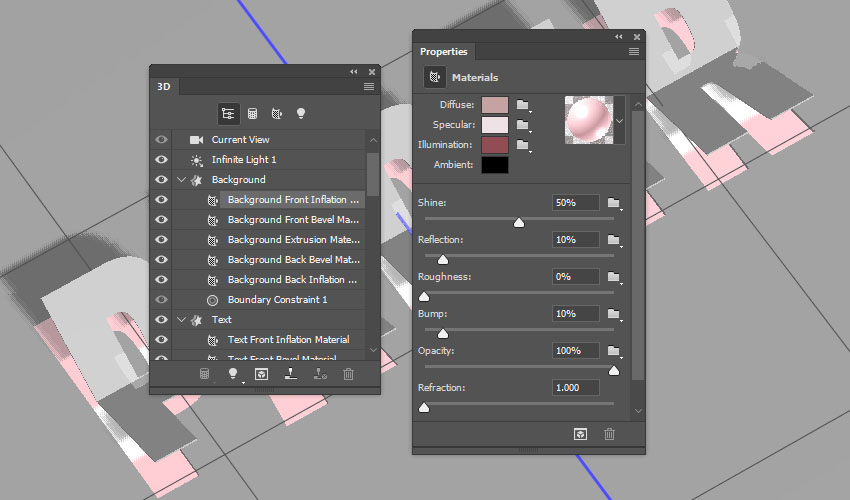Hide the Background mesh

pyautogui.click(x=162, y=180)
